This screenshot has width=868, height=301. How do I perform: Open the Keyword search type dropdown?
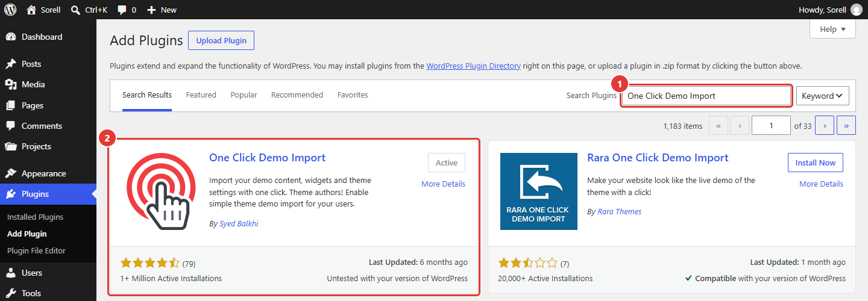822,96
